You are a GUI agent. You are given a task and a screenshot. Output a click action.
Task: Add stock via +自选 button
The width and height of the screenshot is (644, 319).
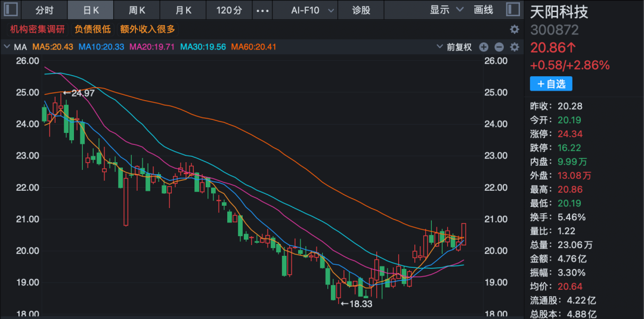[x=550, y=84]
